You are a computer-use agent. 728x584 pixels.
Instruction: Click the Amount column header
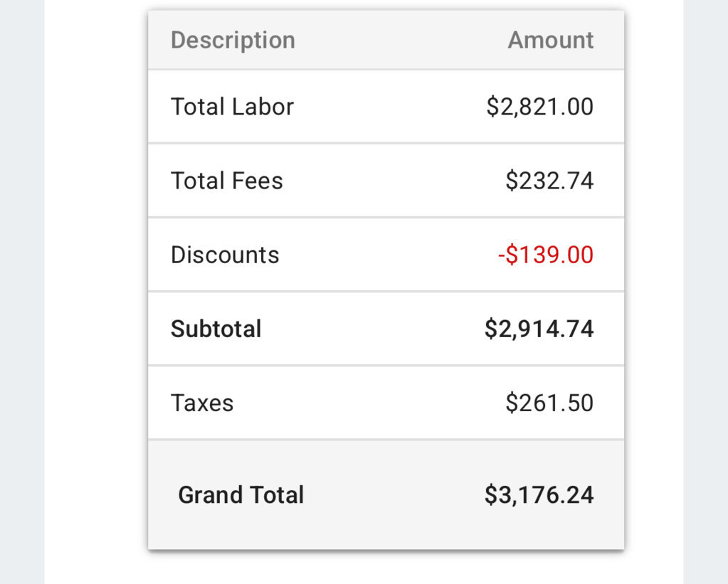tap(550, 40)
